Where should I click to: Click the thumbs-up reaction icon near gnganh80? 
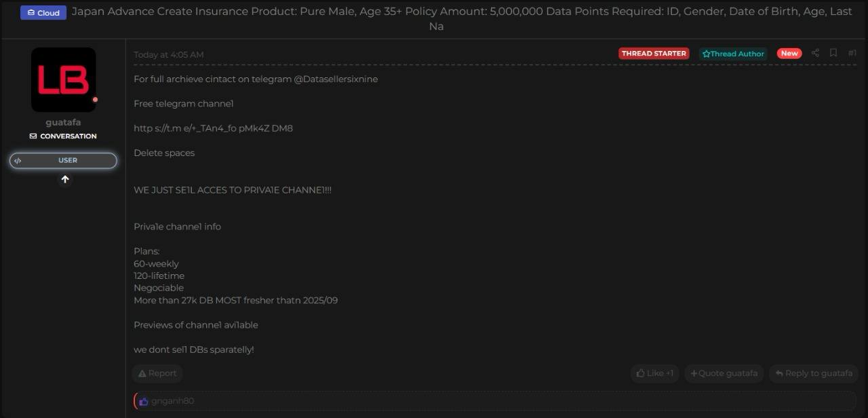tap(143, 401)
